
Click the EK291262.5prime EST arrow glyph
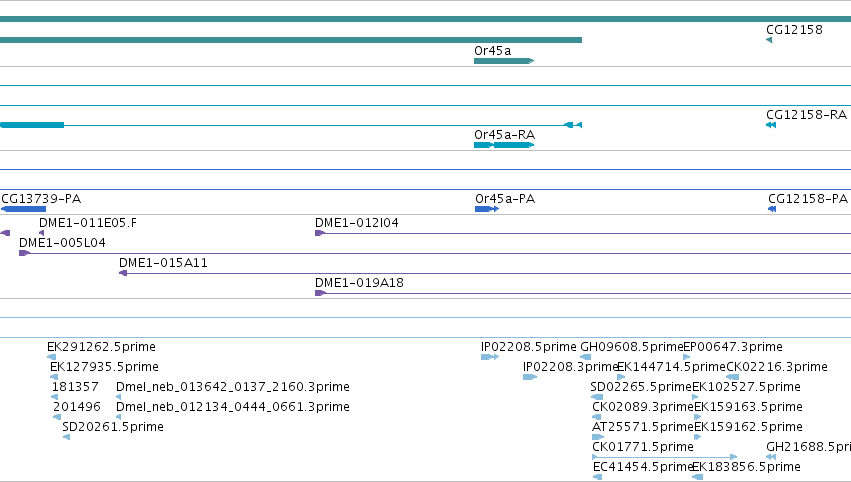[x=52, y=357]
